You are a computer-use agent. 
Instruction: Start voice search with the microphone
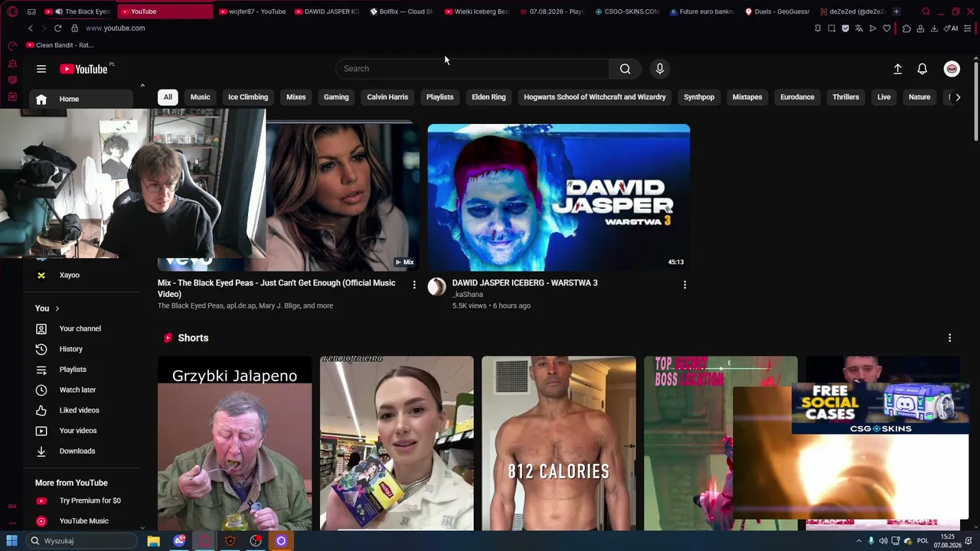pos(660,69)
